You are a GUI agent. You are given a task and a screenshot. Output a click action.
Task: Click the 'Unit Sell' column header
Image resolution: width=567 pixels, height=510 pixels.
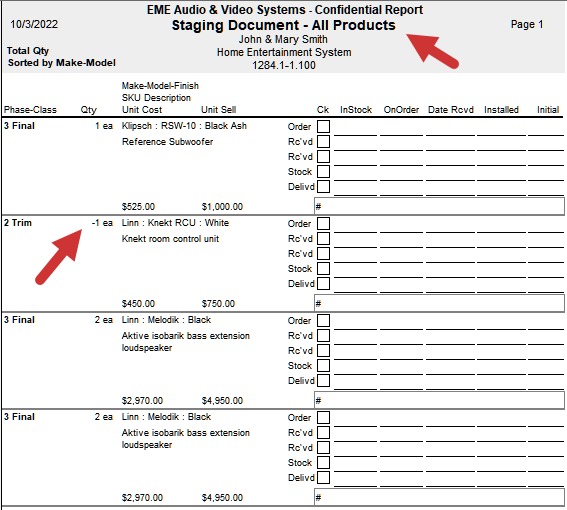coord(218,110)
